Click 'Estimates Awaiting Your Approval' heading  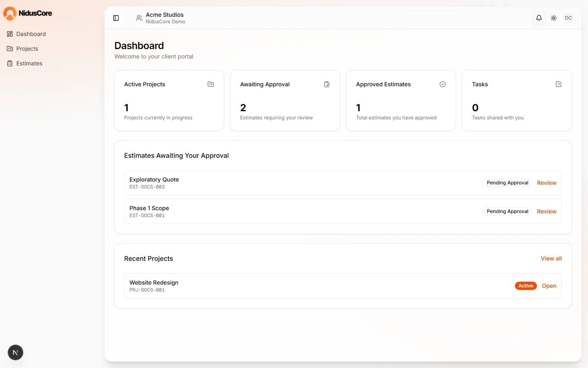(176, 155)
